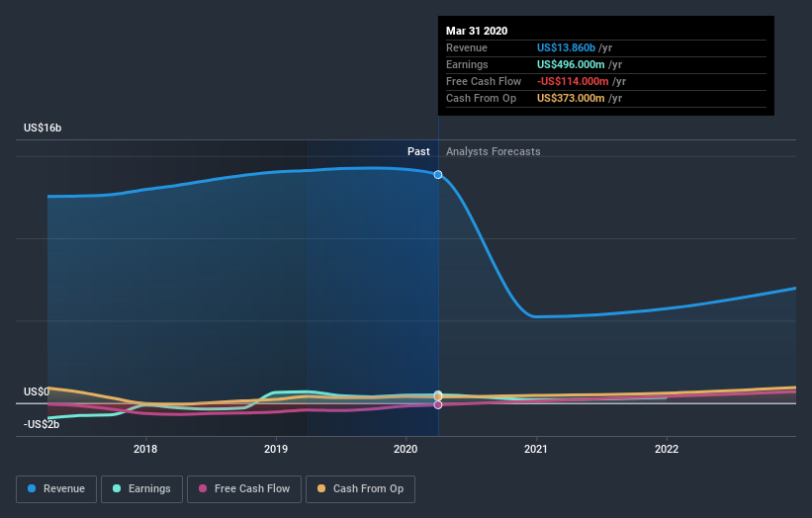Click the US$0 y-axis label
This screenshot has height=518, width=812.
(x=37, y=391)
